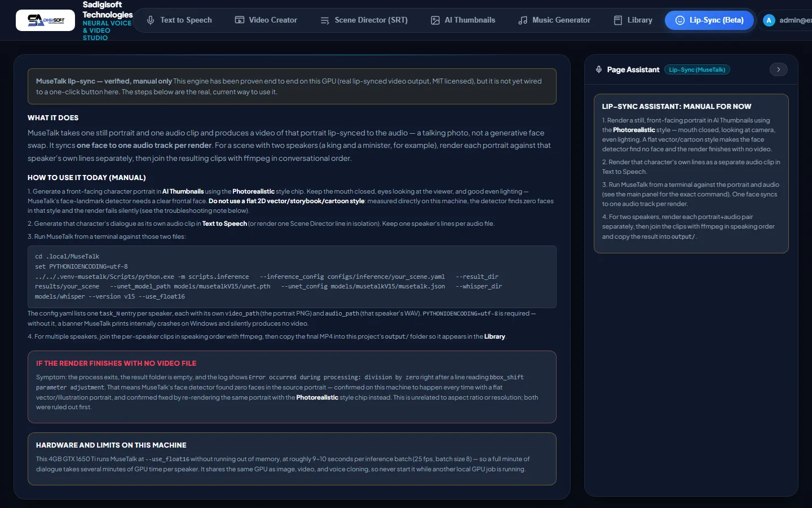Image resolution: width=812 pixels, height=508 pixels.
Task: Click the Library book icon
Action: (618, 20)
